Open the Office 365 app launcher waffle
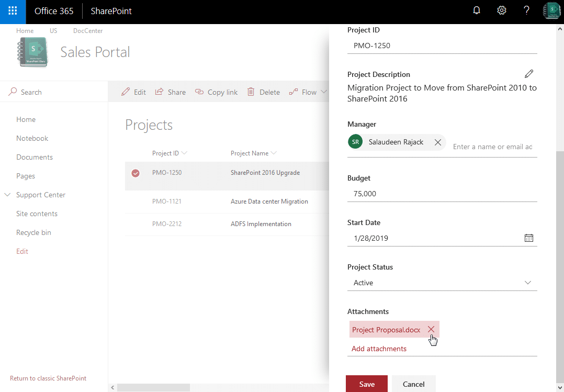Viewport: 564px width, 392px height. [x=12, y=11]
